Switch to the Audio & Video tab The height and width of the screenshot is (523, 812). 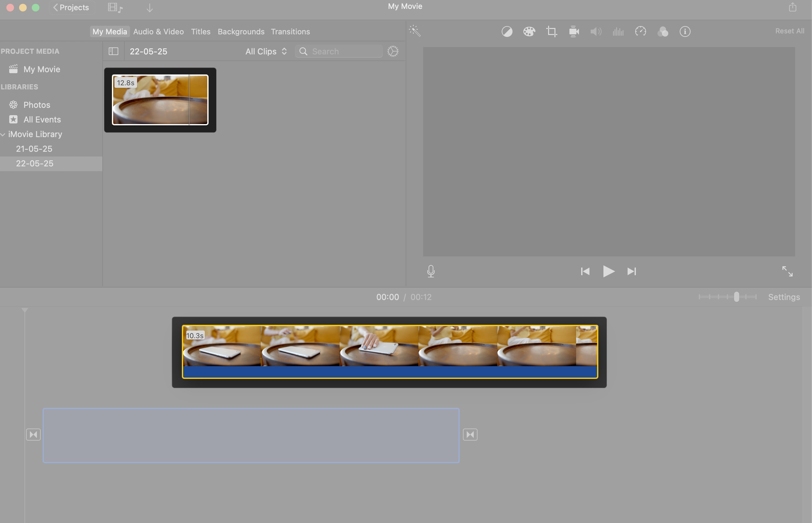158,31
